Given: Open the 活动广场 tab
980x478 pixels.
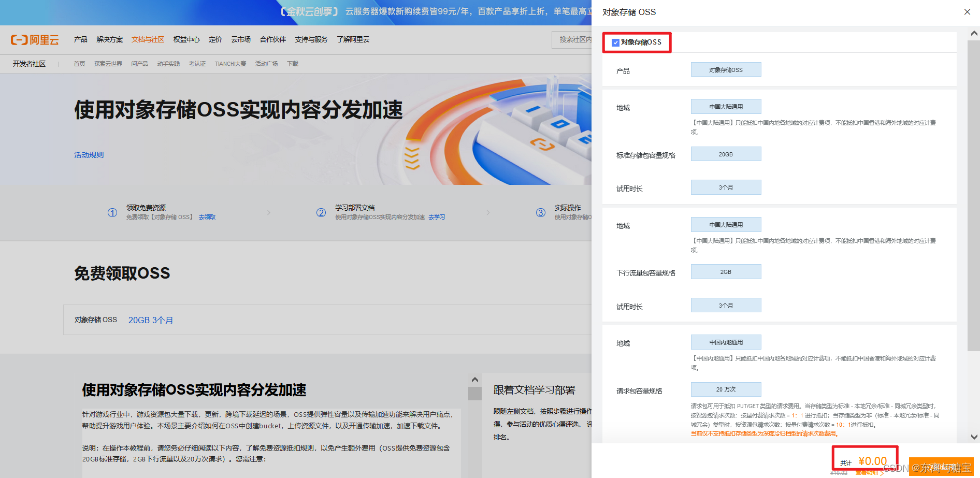Looking at the screenshot, I should coord(266,64).
